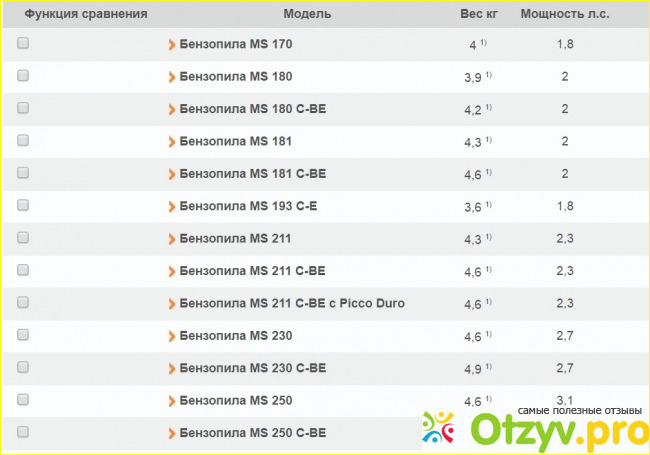The width and height of the screenshot is (650, 455).
Task: Tick the comparison checkbox for MS 181
Action: point(23,140)
